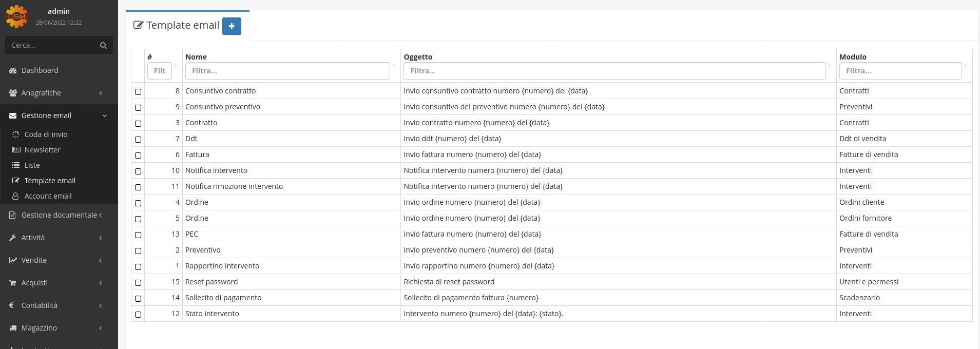The height and width of the screenshot is (349, 980).
Task: Click the OSM gear logo icon
Action: point(16,16)
